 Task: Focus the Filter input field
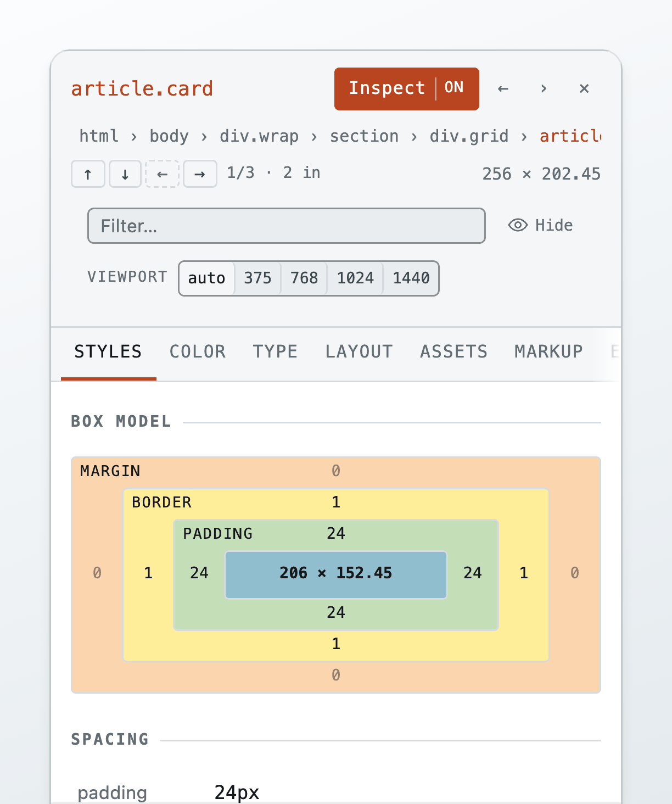point(287,226)
